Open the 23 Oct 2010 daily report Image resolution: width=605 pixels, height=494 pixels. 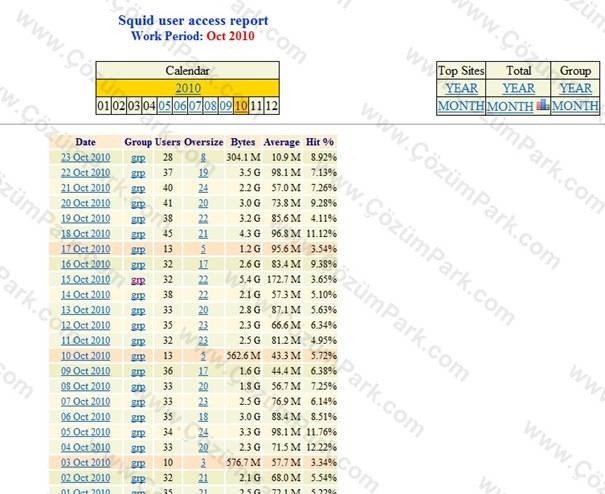pos(85,157)
